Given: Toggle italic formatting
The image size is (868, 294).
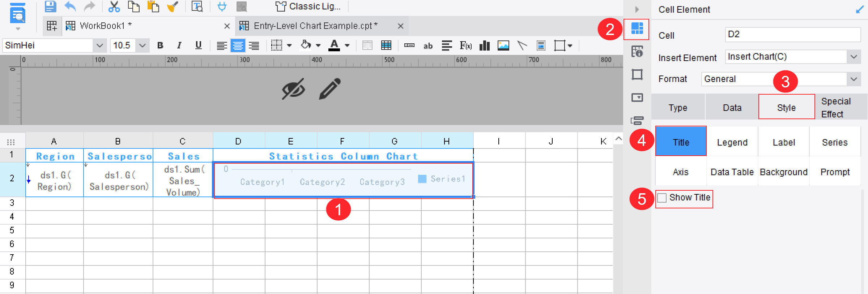Looking at the screenshot, I should coord(179,46).
